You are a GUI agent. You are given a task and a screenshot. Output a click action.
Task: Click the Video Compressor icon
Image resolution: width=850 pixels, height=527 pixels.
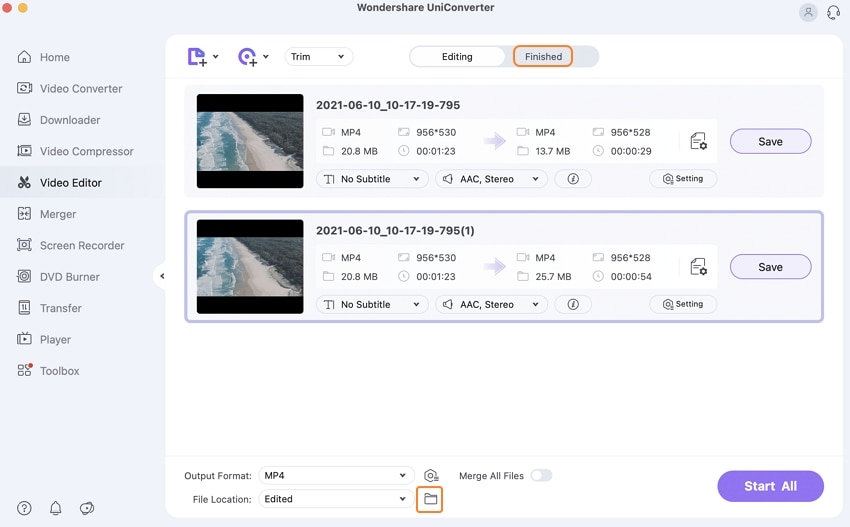(24, 151)
